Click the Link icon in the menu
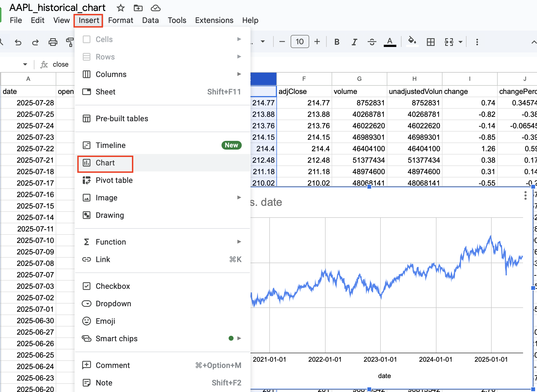 click(87, 259)
